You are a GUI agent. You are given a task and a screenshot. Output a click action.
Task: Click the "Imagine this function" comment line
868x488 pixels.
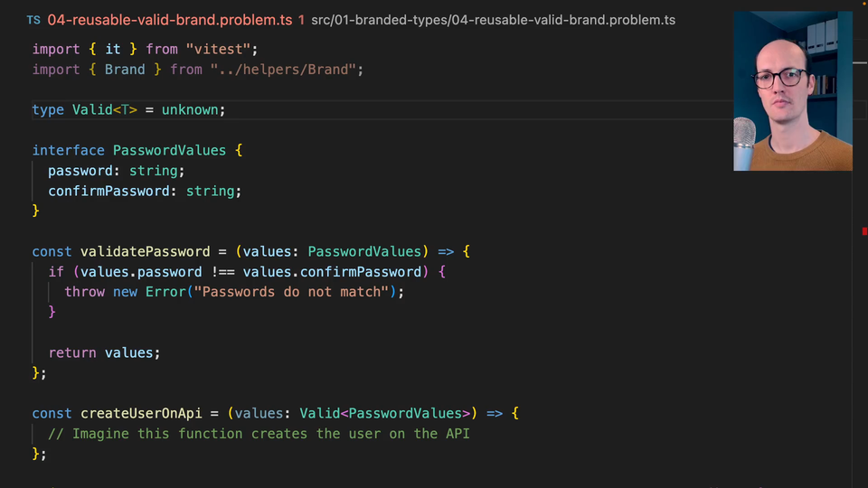(x=259, y=434)
